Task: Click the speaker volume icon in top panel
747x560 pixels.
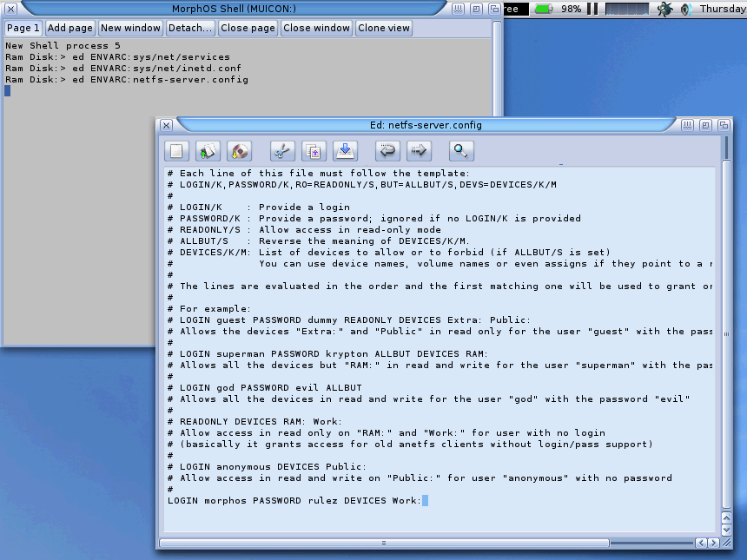Action: coord(686,9)
